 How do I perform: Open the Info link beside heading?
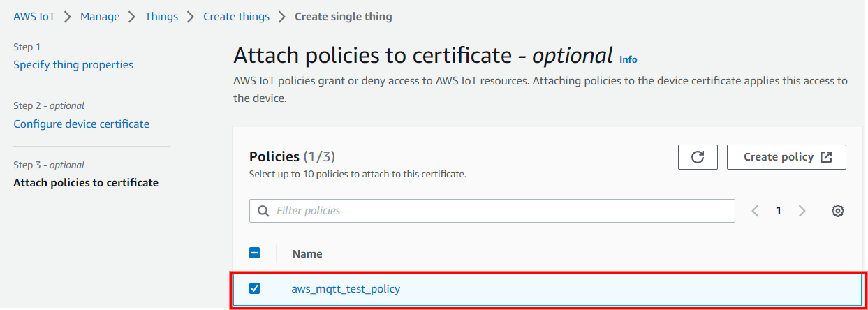point(628,59)
